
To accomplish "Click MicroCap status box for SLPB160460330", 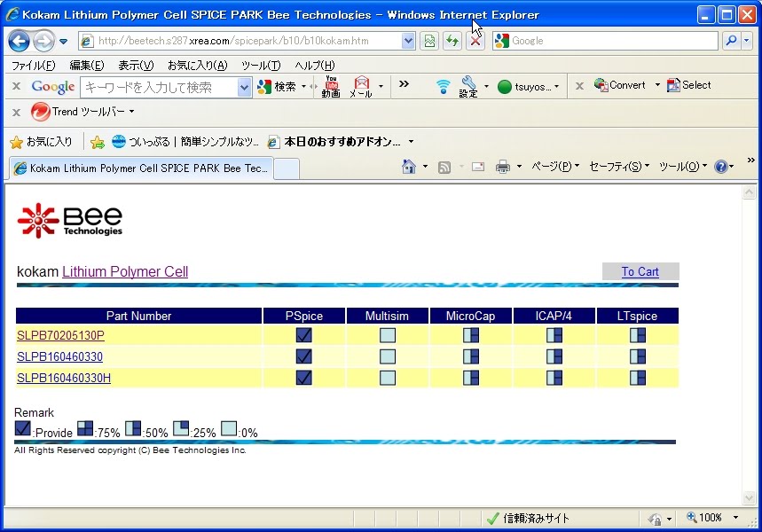I will [x=471, y=356].
